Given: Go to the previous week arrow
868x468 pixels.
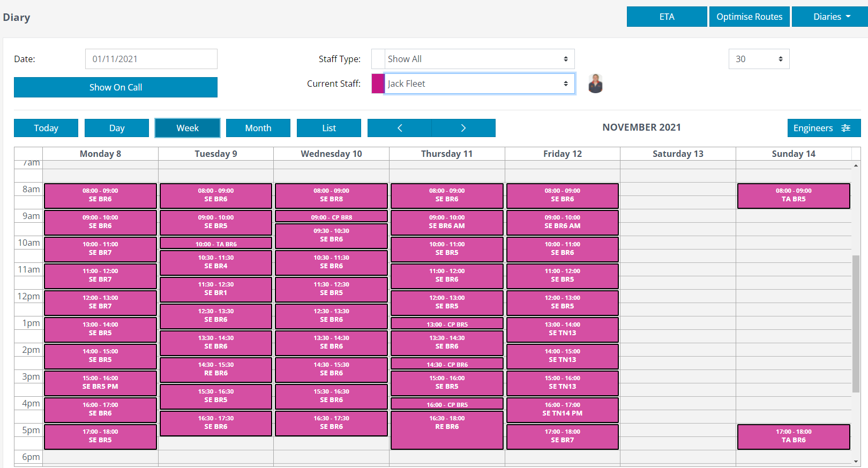Looking at the screenshot, I should coord(399,128).
